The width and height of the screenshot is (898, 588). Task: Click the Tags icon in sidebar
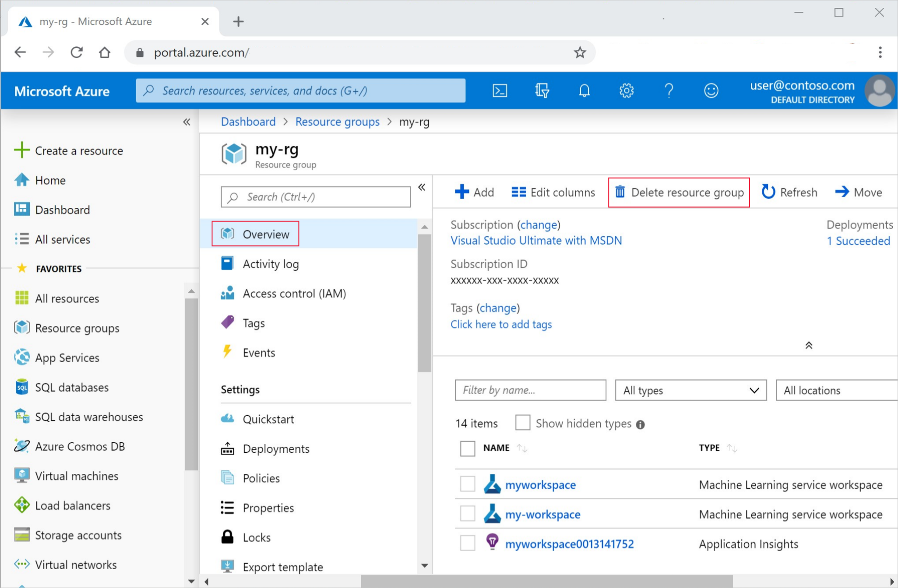click(x=227, y=322)
